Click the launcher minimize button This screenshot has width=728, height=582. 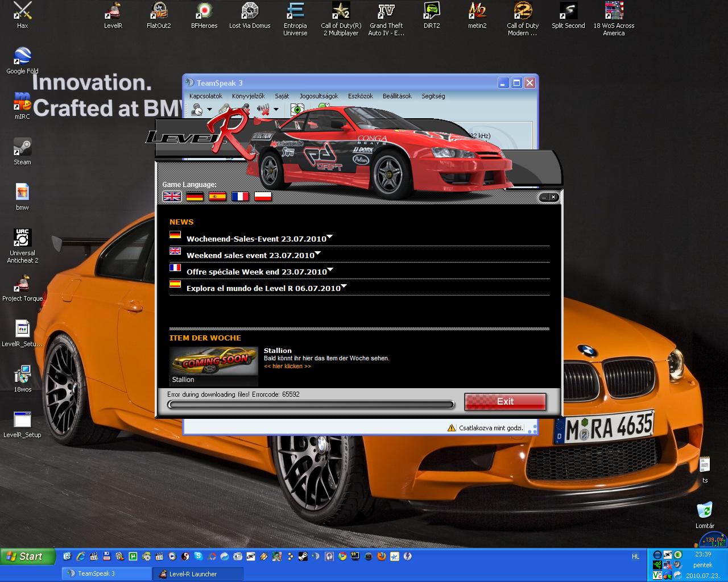544,197
